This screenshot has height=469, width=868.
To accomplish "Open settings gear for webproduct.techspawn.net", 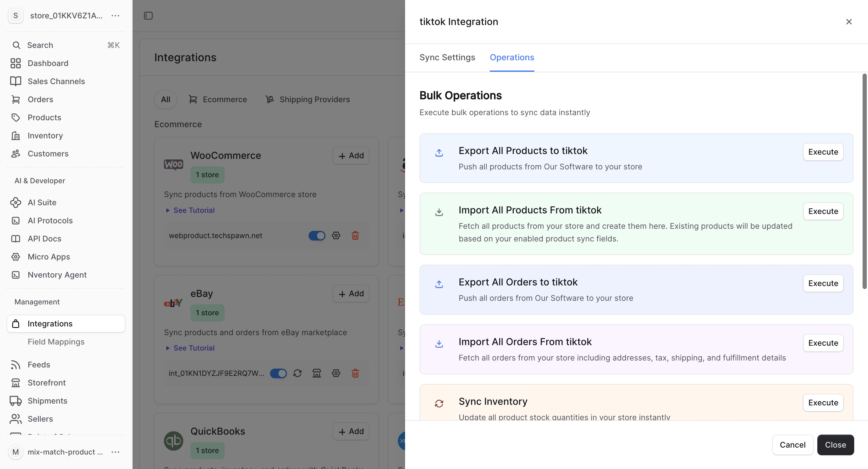I will point(336,235).
